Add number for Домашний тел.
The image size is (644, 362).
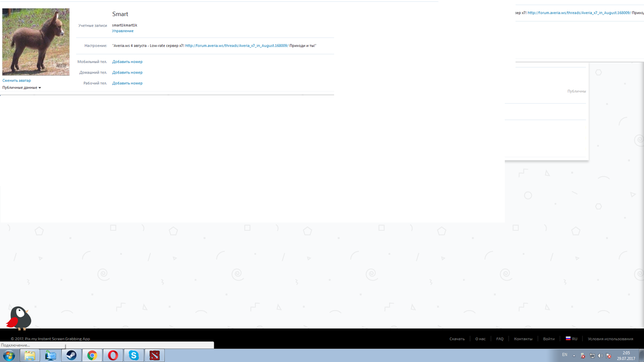point(128,72)
